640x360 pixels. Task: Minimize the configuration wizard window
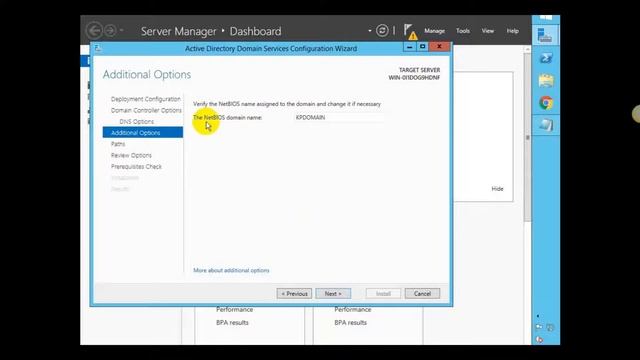tap(409, 47)
